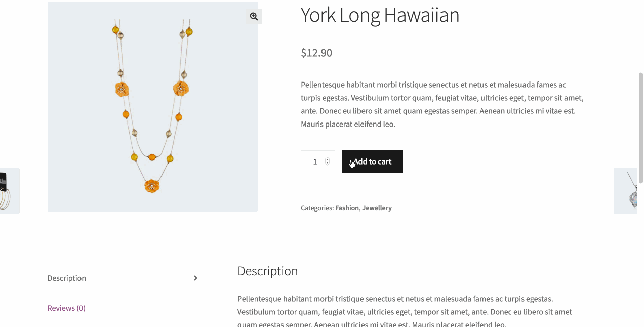Image resolution: width=644 pixels, height=327 pixels.
Task: Open the Fashion category link
Action: click(x=347, y=208)
